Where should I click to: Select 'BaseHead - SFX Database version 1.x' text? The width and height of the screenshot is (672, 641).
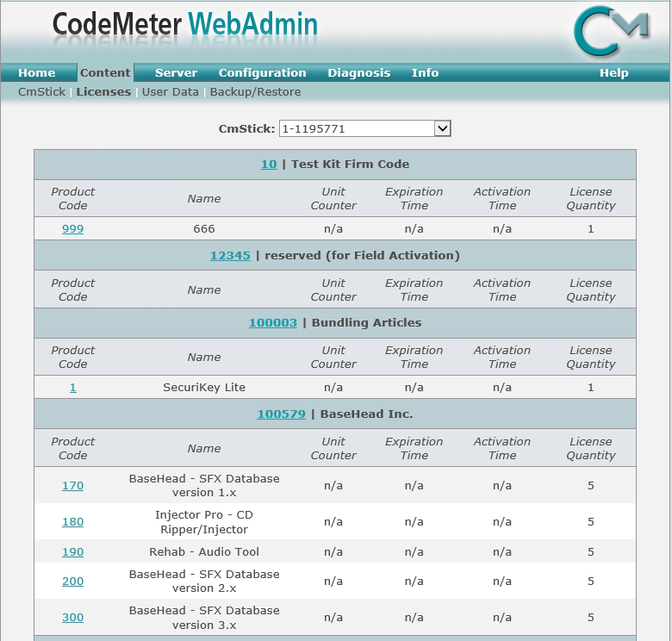point(204,485)
